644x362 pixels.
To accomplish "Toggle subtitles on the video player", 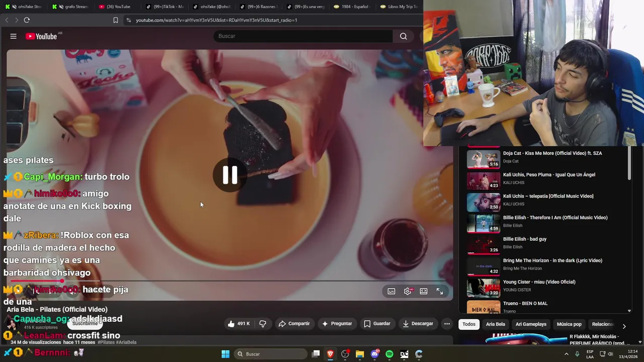I will click(x=391, y=291).
